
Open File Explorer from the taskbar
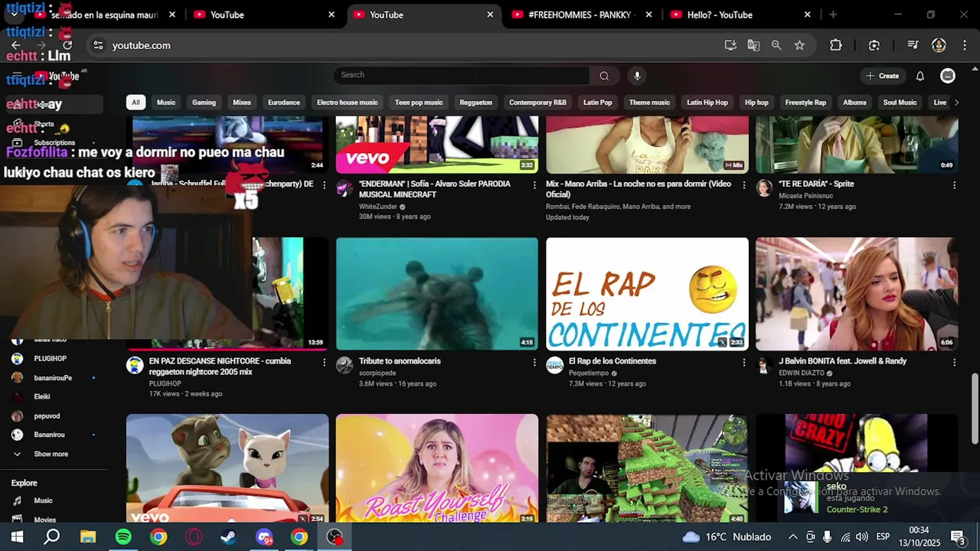point(88,537)
